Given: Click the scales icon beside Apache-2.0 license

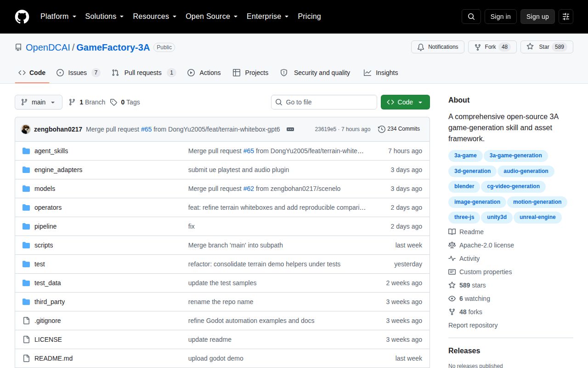Looking at the screenshot, I should coord(452,245).
